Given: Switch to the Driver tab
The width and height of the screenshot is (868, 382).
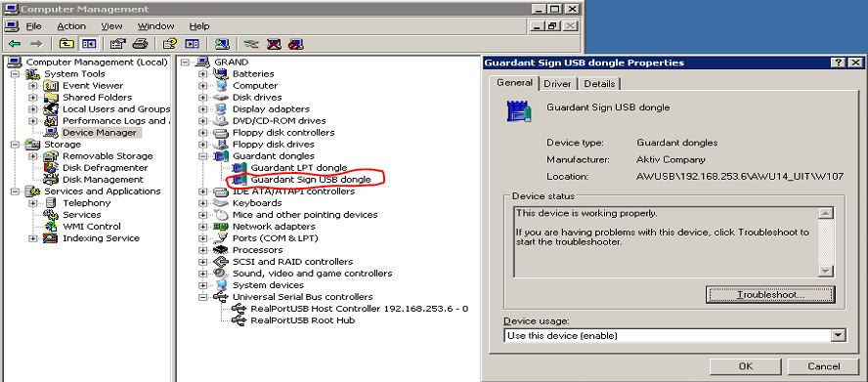Looking at the screenshot, I should (557, 84).
